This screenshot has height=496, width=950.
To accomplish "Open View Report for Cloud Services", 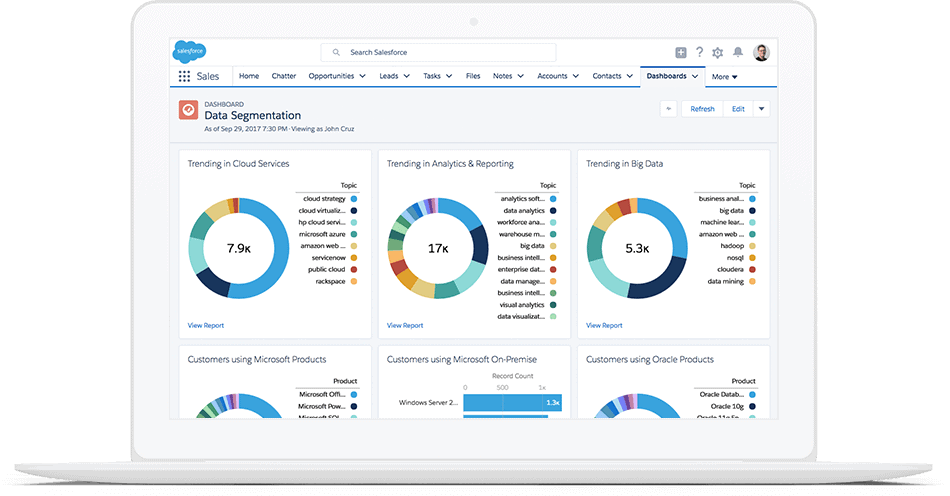I will tap(205, 326).
